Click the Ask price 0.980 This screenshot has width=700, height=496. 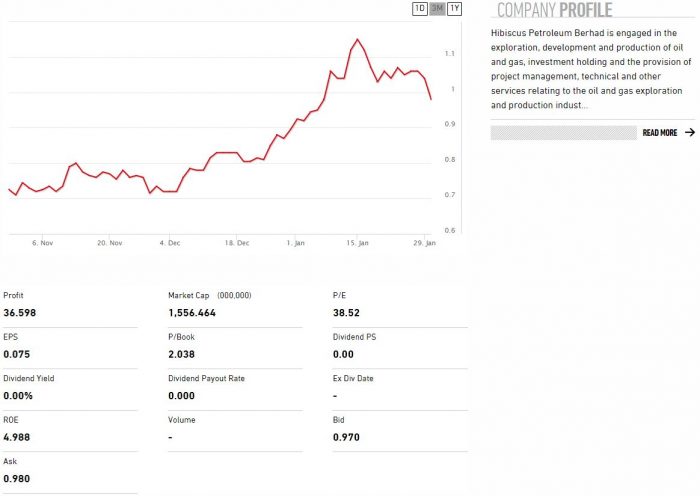(17, 479)
